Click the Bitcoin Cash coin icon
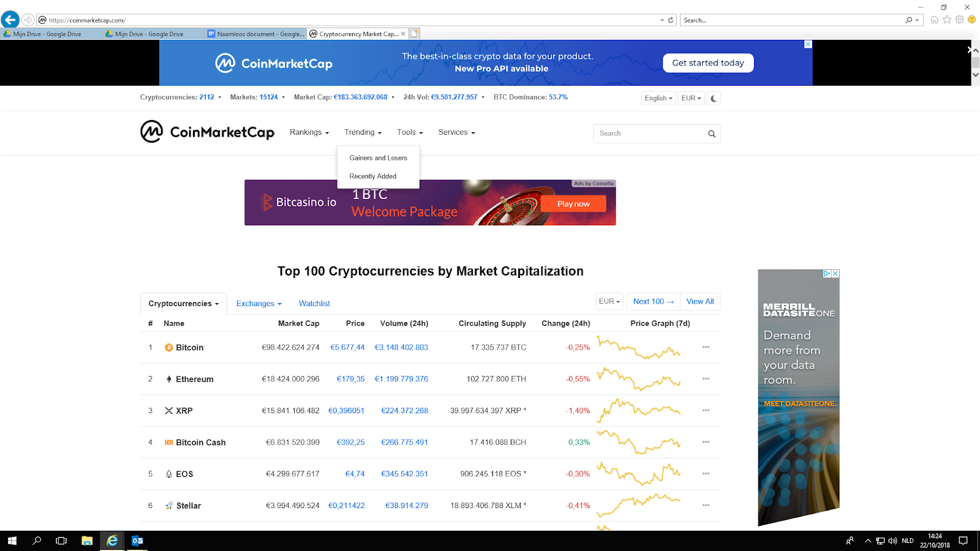This screenshot has width=980, height=551. [169, 442]
